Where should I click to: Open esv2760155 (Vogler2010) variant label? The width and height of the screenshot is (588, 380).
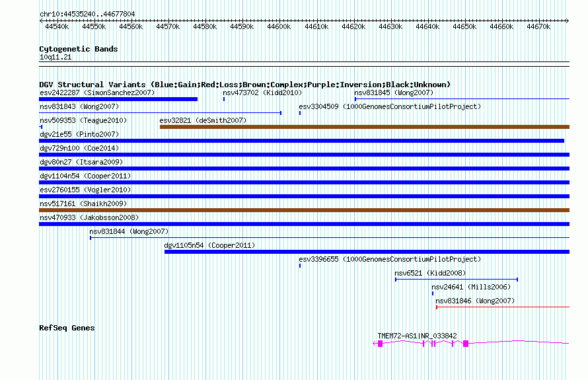(x=85, y=190)
